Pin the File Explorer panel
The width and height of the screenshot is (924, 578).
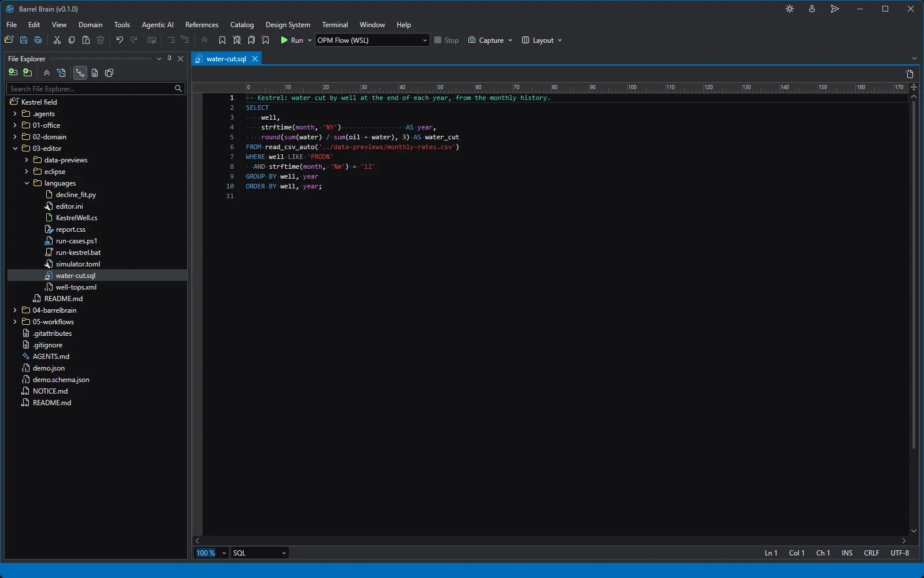[x=169, y=58]
